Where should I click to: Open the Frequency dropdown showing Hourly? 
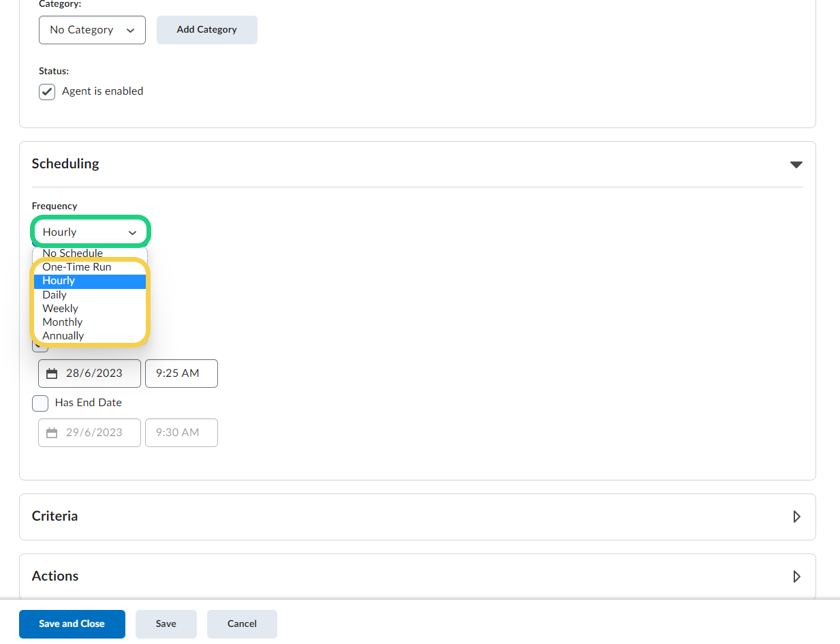[x=90, y=232]
